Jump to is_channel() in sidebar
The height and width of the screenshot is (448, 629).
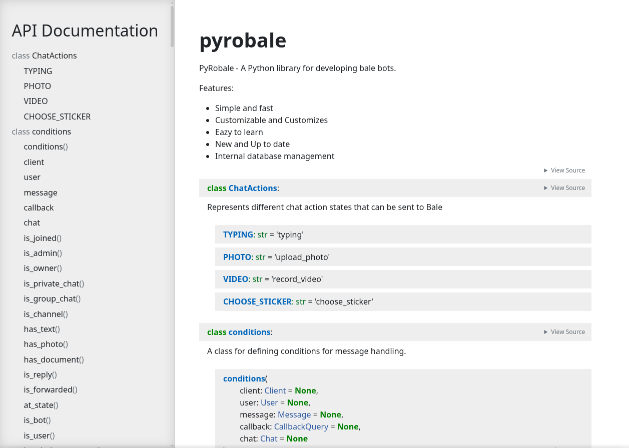pyautogui.click(x=46, y=314)
